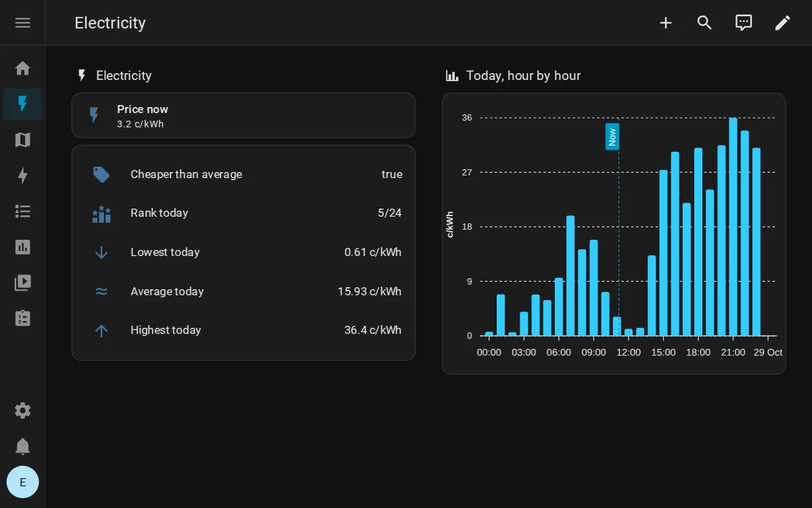
Task: Click the search magnifier icon
Action: coord(704,23)
